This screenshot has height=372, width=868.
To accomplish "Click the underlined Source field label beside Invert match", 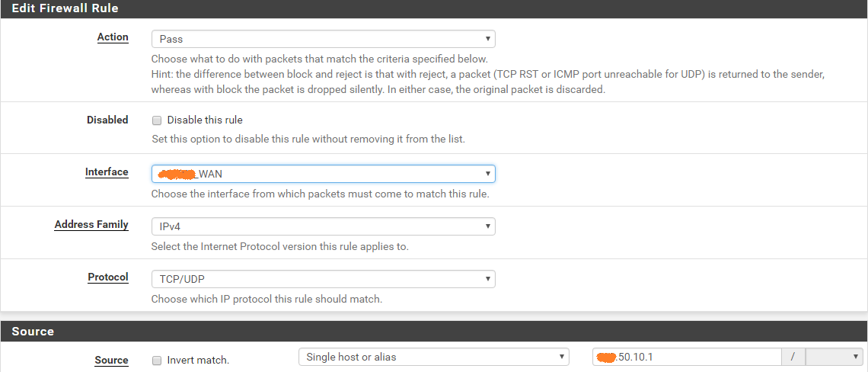I will (111, 360).
